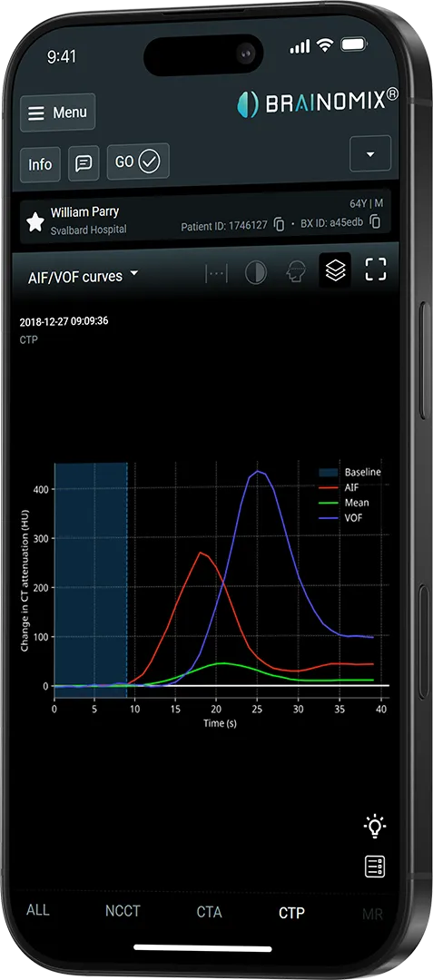Switch to the MR tab
The image size is (433, 980).
[x=372, y=915]
